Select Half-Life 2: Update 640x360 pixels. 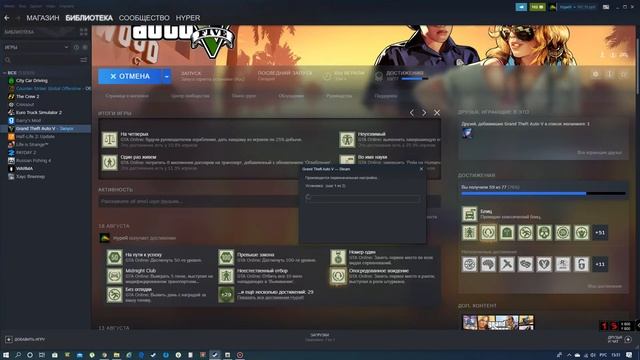35,136
